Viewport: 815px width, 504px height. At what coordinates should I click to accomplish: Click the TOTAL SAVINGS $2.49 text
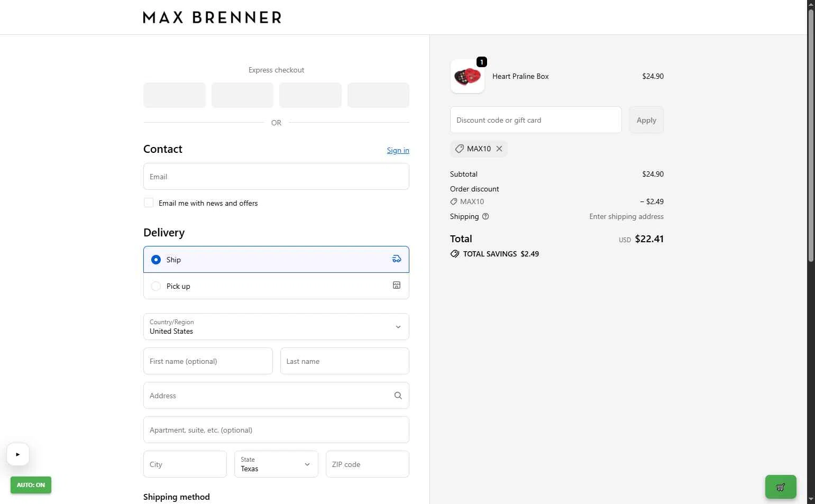point(501,254)
